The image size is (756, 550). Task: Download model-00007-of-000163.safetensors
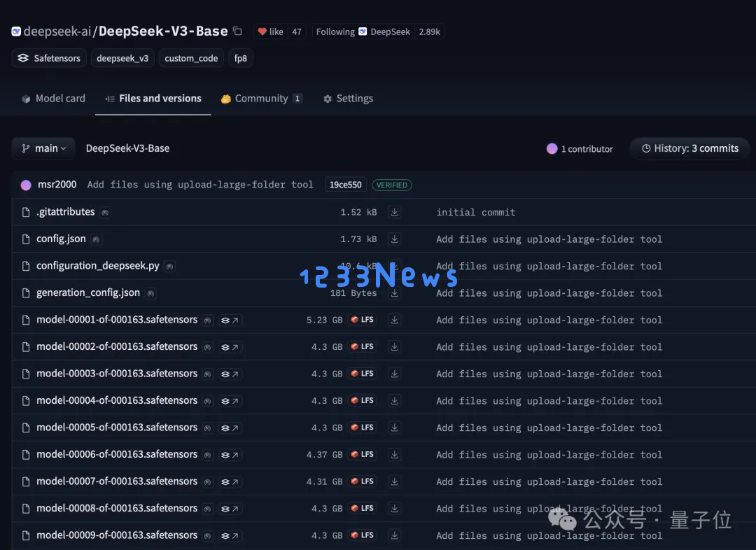coord(394,482)
